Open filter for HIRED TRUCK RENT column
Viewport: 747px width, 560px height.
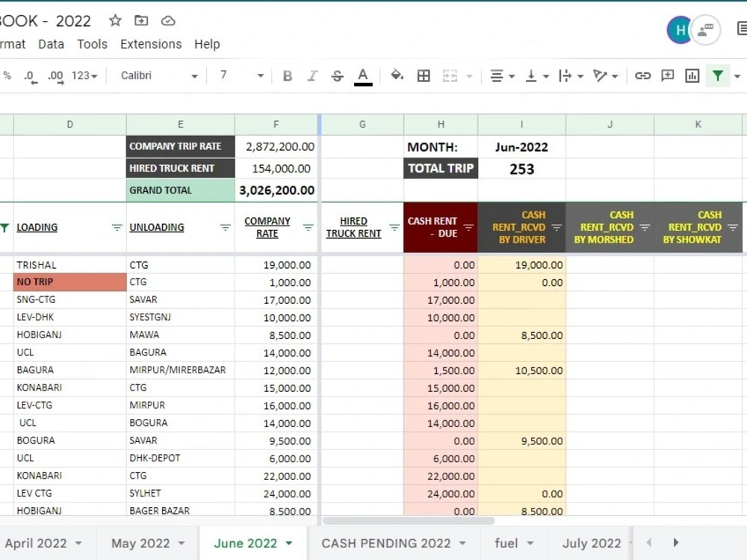coord(394,228)
